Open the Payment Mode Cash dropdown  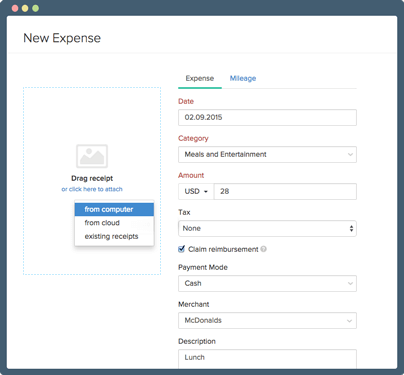click(267, 283)
